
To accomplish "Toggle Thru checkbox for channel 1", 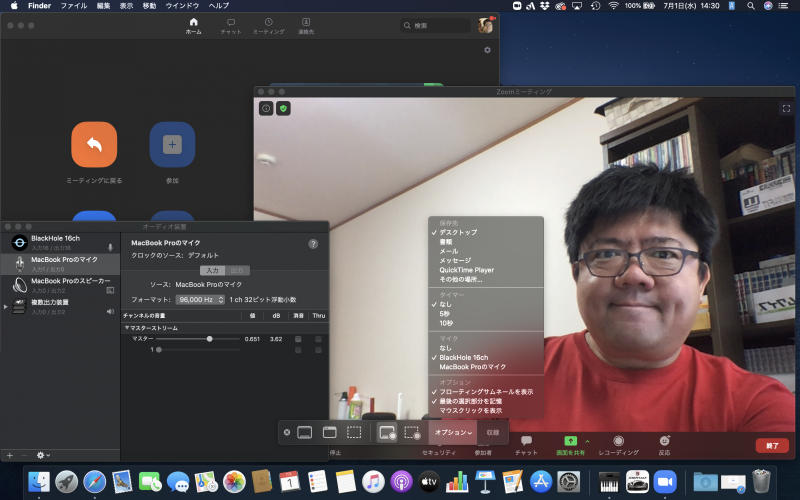I will point(318,350).
